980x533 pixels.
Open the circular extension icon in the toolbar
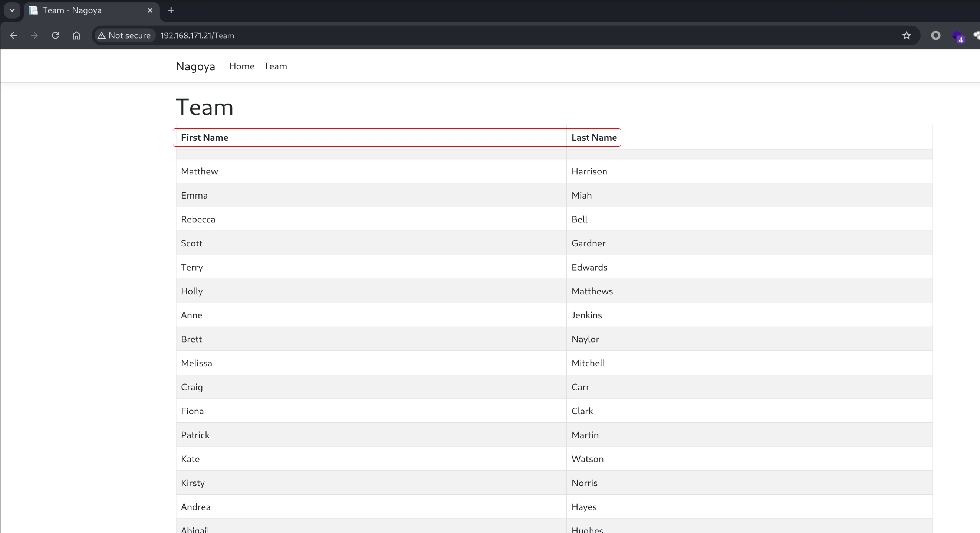tap(935, 35)
